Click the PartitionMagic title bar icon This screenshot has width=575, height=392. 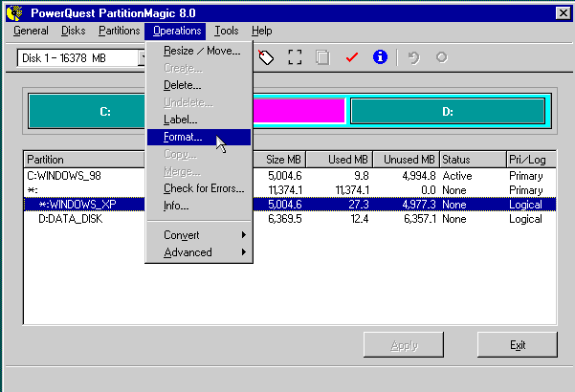tap(15, 13)
